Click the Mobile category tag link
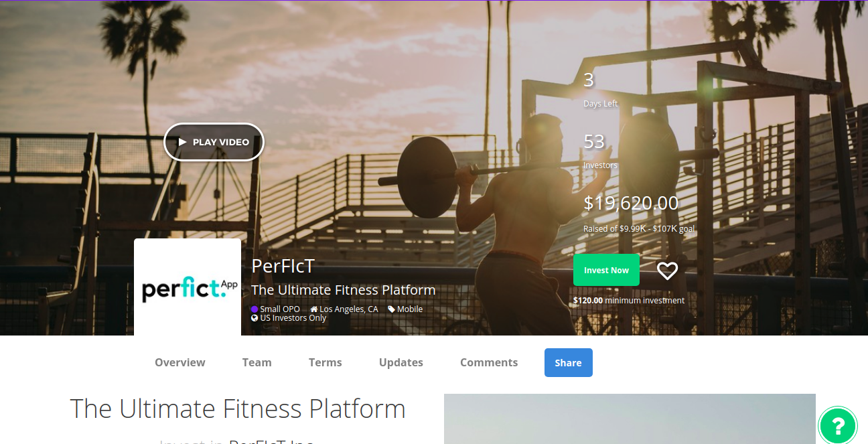868x444 pixels. coord(410,309)
